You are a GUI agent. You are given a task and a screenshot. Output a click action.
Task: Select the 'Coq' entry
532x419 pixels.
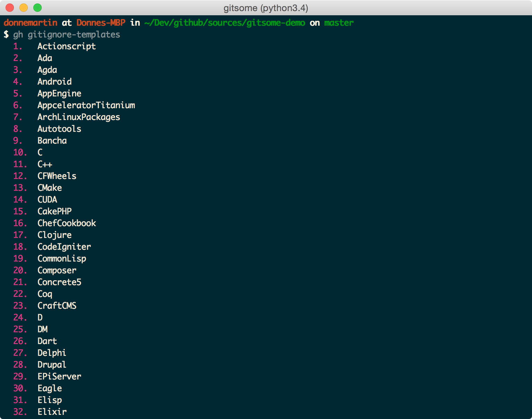(45, 294)
